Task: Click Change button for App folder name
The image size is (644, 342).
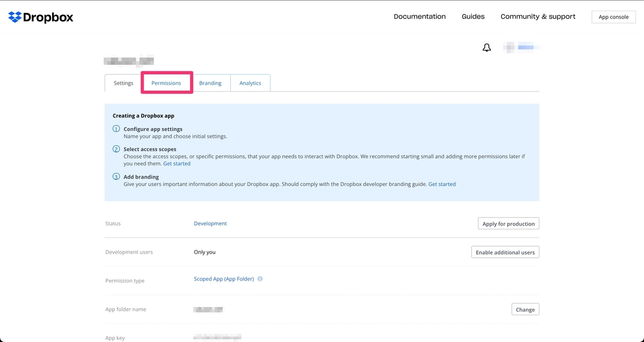Action: [x=525, y=309]
